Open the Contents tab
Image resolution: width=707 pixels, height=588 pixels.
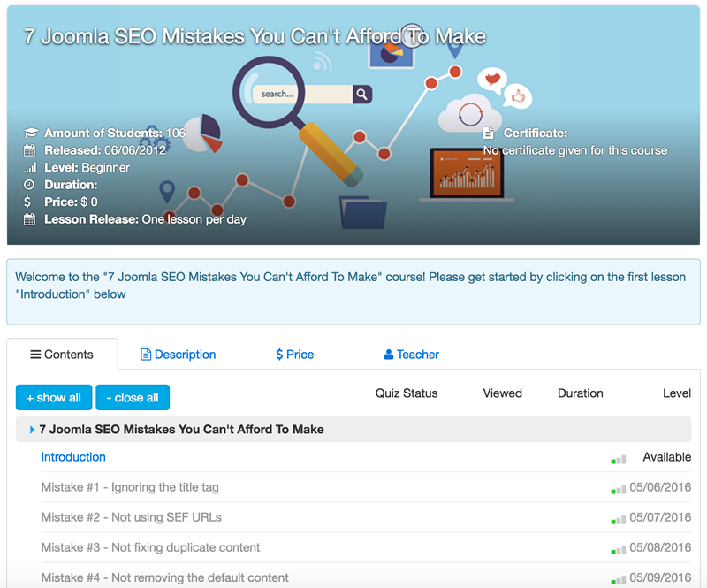pyautogui.click(x=62, y=355)
